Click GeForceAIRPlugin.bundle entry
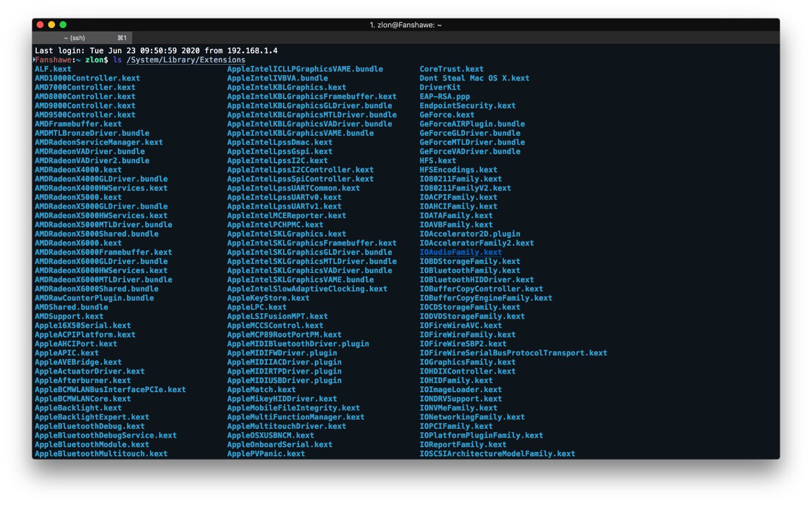812x505 pixels. 472,124
